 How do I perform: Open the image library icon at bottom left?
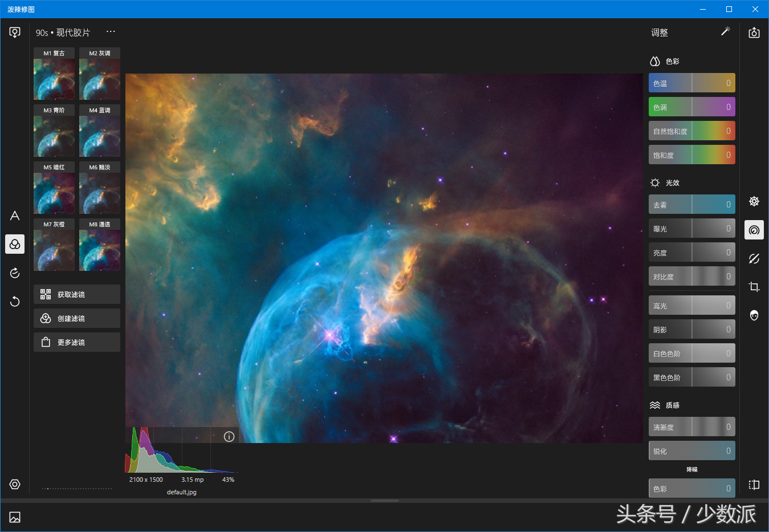[x=15, y=517]
